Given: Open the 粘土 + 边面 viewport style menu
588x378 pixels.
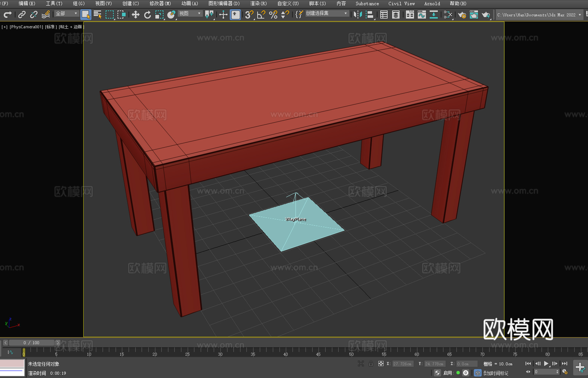Looking at the screenshot, I should (x=71, y=27).
